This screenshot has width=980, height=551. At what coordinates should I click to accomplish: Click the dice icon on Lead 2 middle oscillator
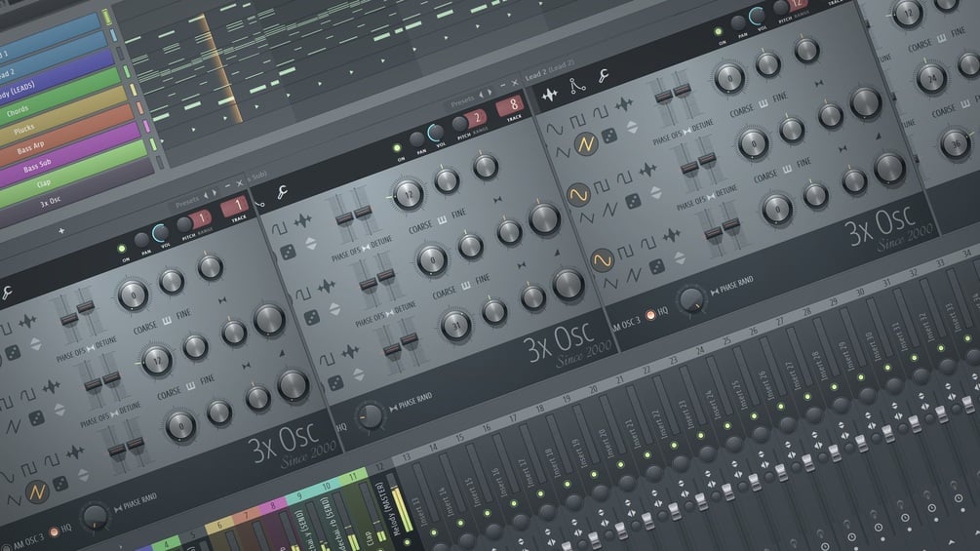(633, 201)
